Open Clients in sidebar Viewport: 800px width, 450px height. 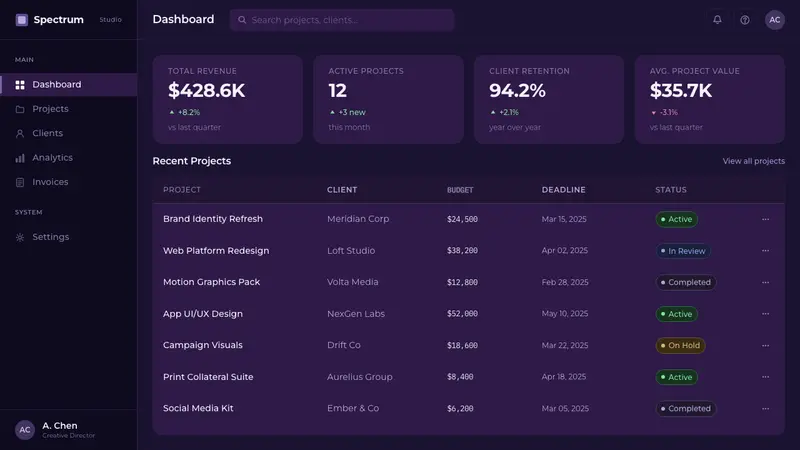click(x=68, y=134)
